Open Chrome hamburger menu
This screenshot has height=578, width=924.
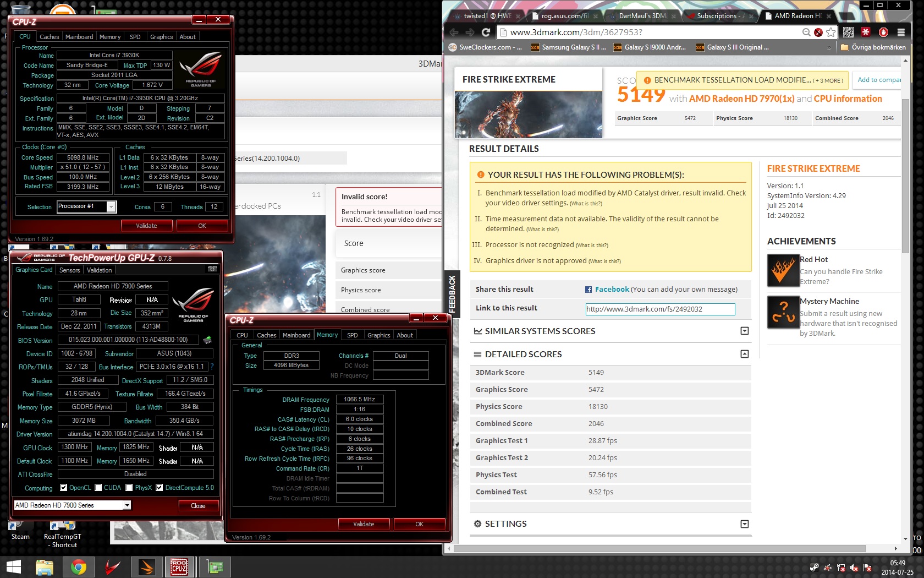(x=901, y=32)
